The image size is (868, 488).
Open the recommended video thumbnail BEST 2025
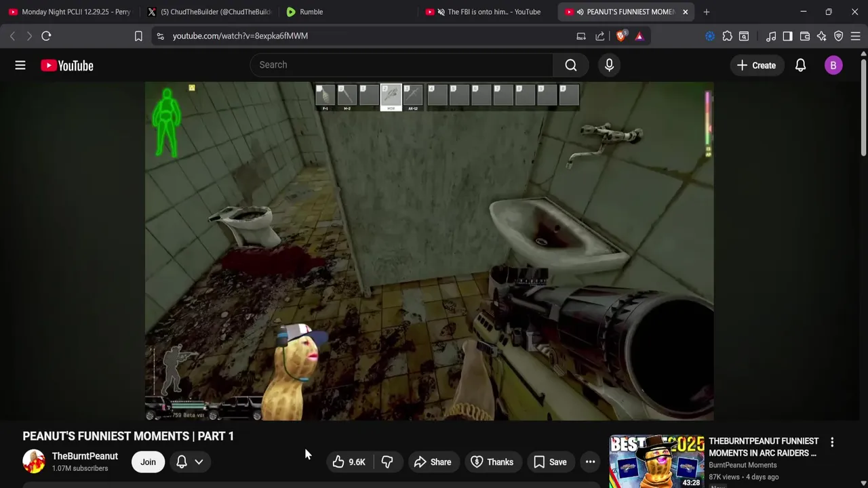657,462
